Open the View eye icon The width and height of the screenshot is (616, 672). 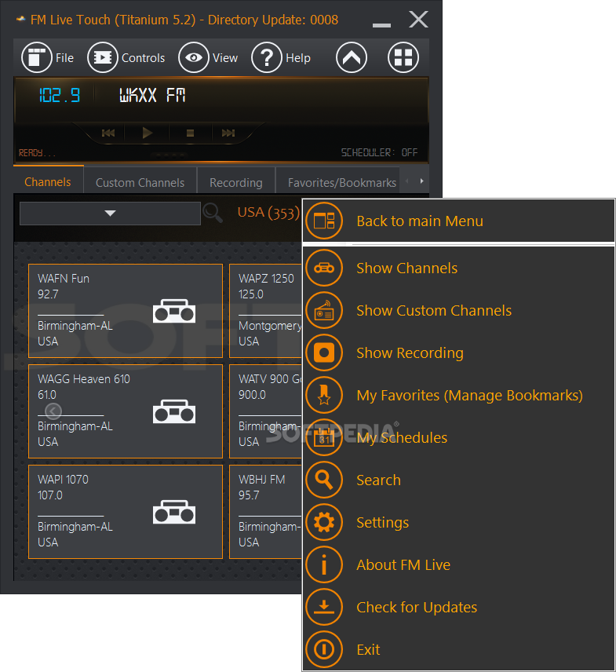[194, 57]
